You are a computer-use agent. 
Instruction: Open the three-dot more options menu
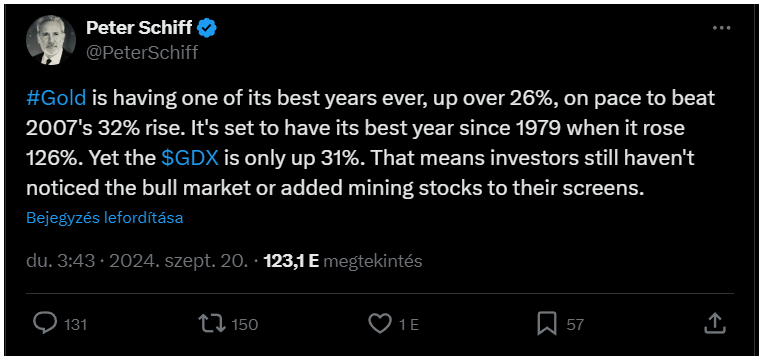[x=722, y=28]
